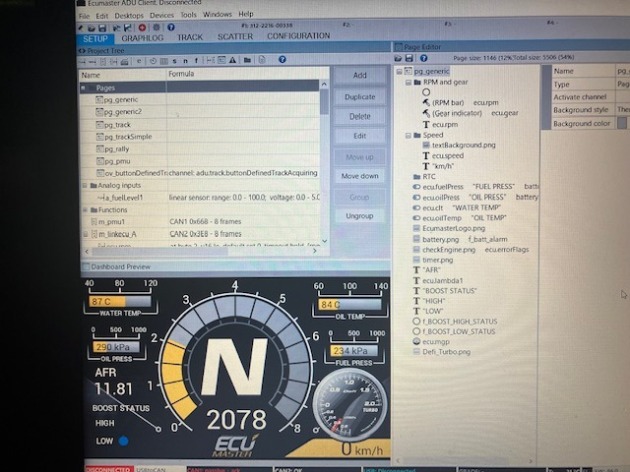This screenshot has width=630, height=472.
Task: Select the ecu.mgp gauge item
Action: [431, 342]
